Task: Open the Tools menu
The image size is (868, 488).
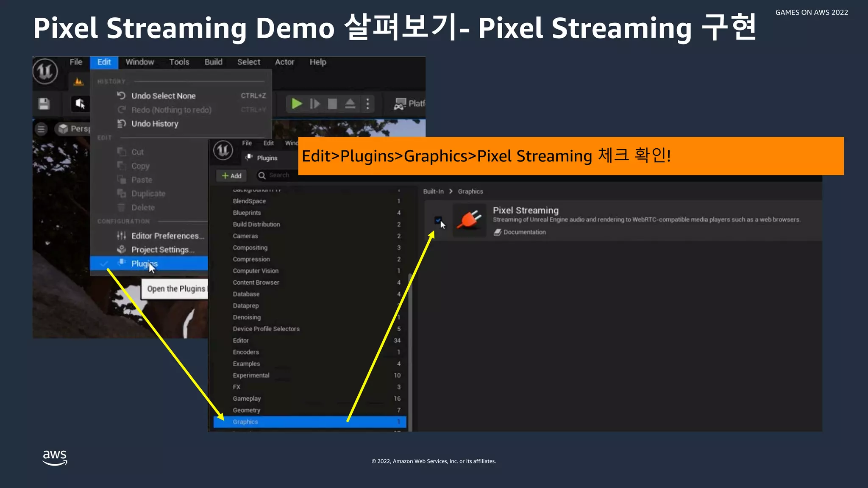Action: click(179, 62)
